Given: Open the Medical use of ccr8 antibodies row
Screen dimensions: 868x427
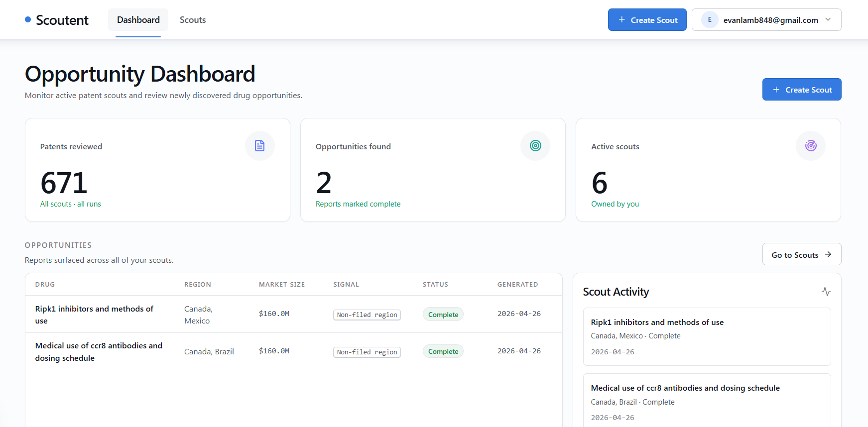Looking at the screenshot, I should [x=294, y=351].
